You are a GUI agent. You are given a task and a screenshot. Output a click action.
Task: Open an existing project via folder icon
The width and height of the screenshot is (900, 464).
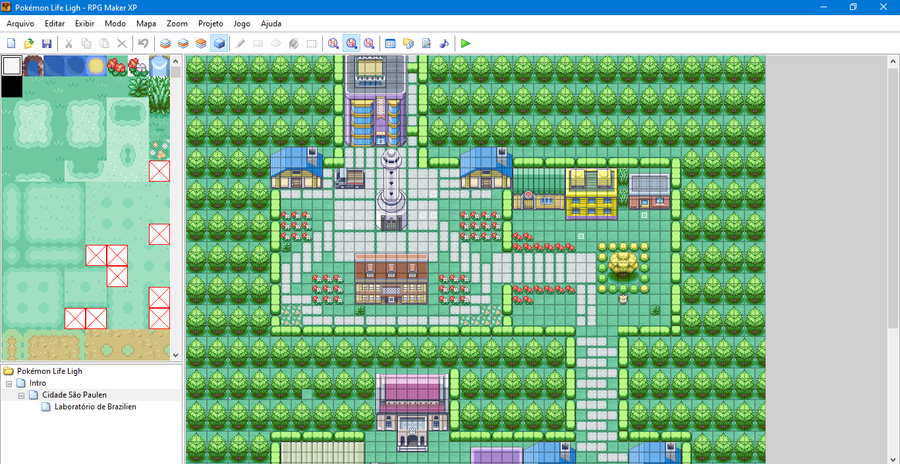(x=29, y=43)
